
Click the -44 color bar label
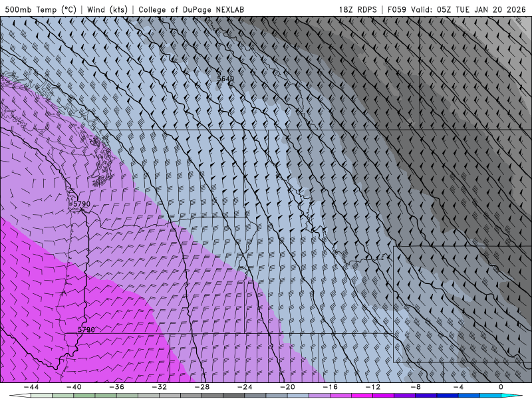tap(31, 387)
